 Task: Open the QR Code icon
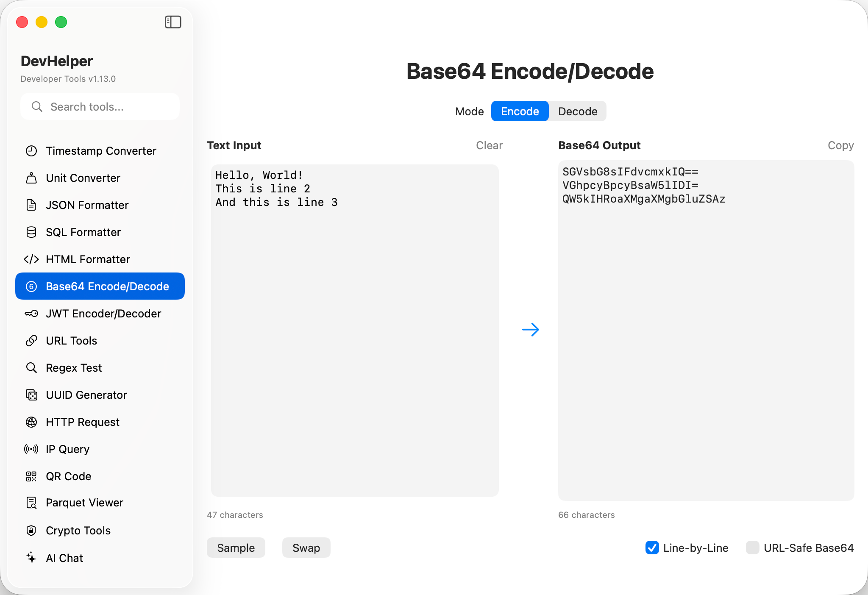(31, 476)
